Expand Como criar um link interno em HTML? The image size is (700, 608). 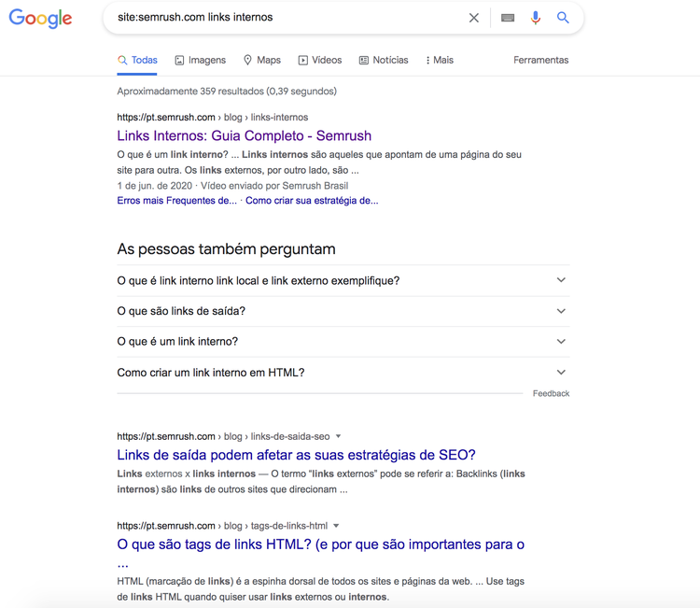point(343,373)
